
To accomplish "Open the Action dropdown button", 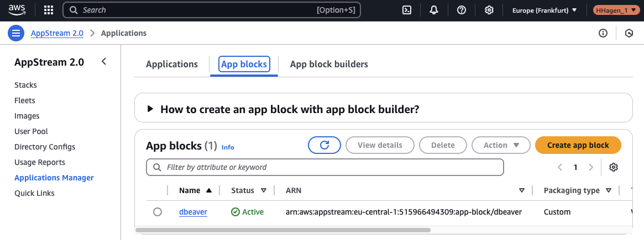I will point(501,145).
